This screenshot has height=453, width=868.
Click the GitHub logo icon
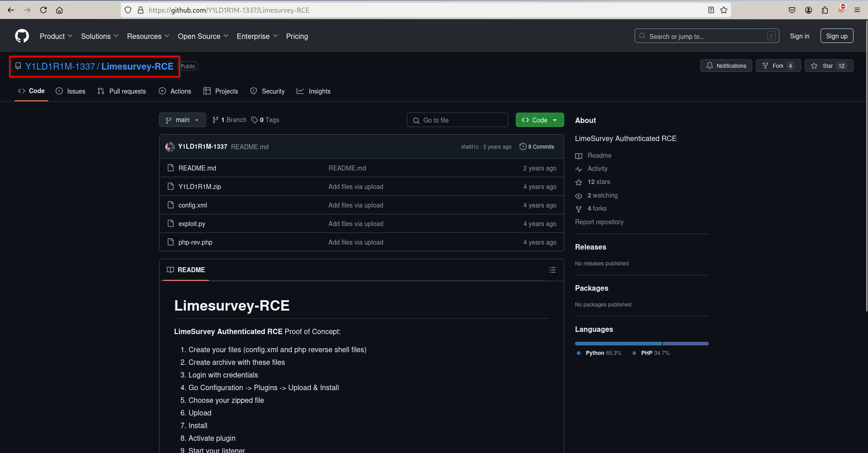click(x=22, y=36)
